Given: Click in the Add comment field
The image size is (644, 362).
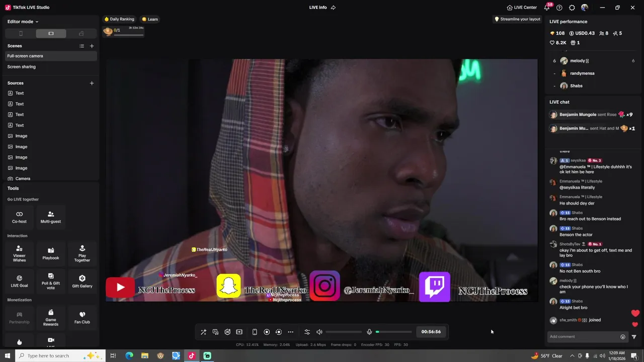Looking at the screenshot, I should click(583, 336).
